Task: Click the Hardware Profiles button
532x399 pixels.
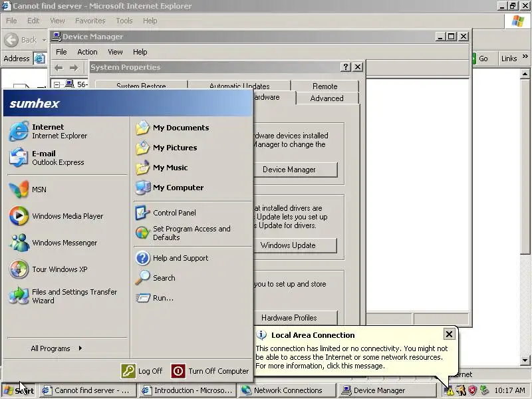Action: coord(295,318)
